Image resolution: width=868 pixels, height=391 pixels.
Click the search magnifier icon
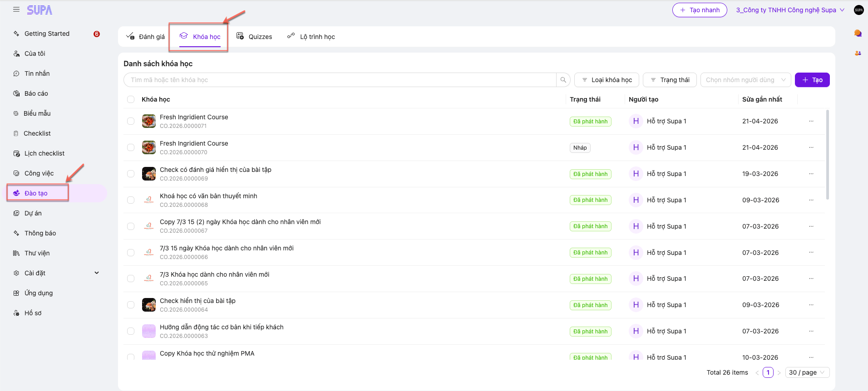[x=563, y=80]
